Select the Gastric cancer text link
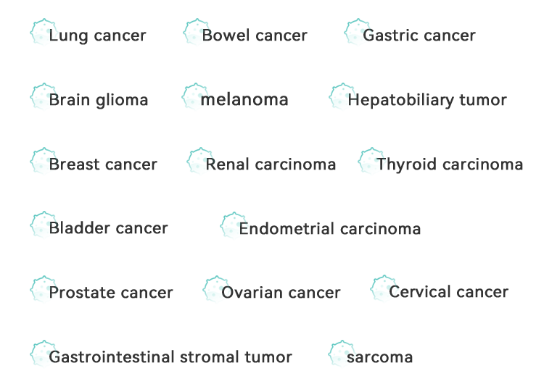The image size is (544, 392). point(419,36)
